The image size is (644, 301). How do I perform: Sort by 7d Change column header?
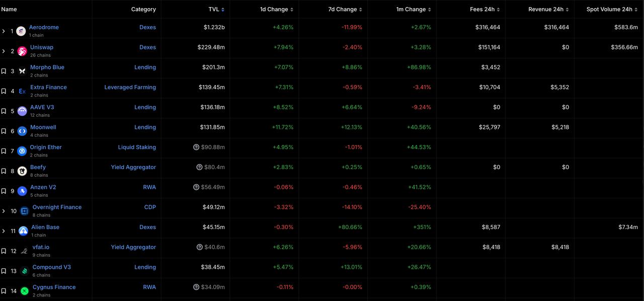click(346, 9)
